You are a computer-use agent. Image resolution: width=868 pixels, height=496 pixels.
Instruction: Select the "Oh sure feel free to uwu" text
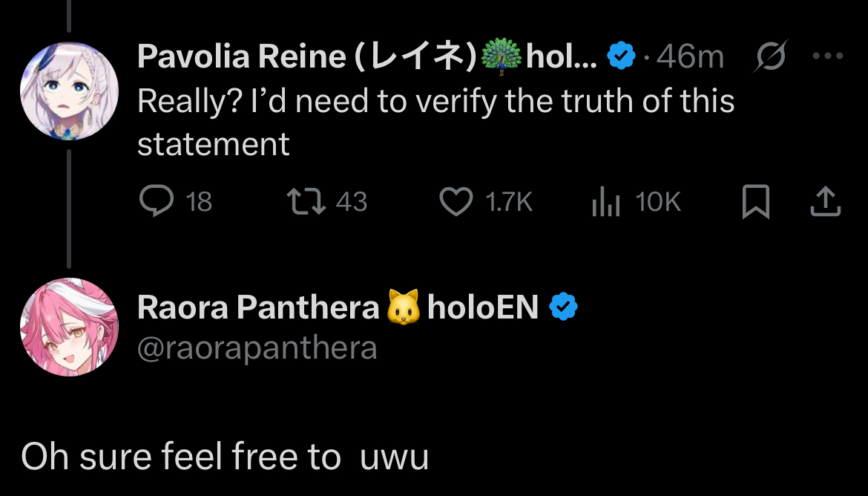pyautogui.click(x=225, y=456)
